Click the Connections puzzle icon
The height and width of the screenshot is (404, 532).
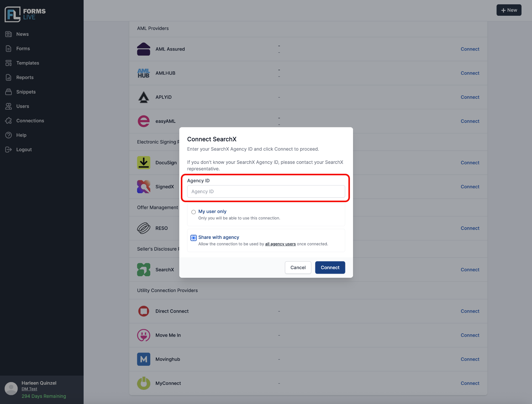[9, 121]
